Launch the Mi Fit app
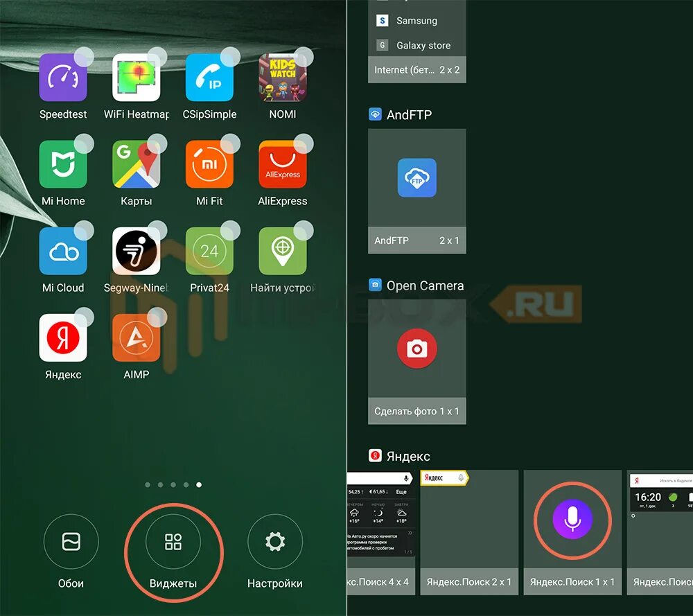The width and height of the screenshot is (693, 616). coord(209,164)
